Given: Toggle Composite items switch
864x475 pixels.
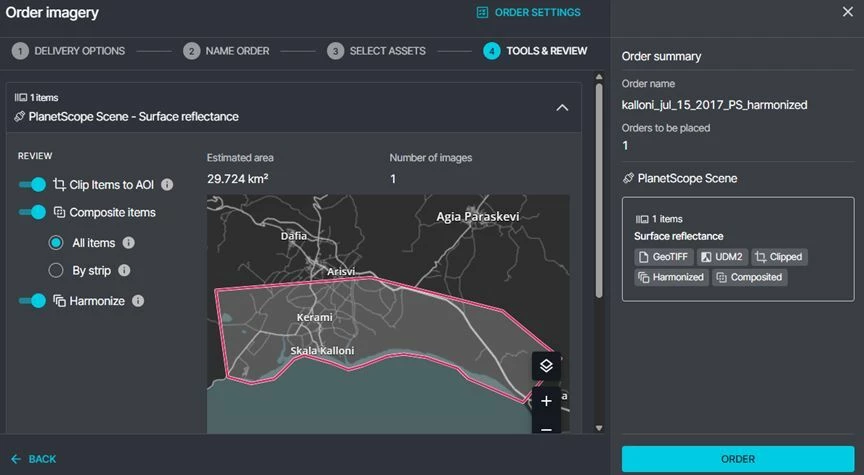Looking at the screenshot, I should [32, 212].
